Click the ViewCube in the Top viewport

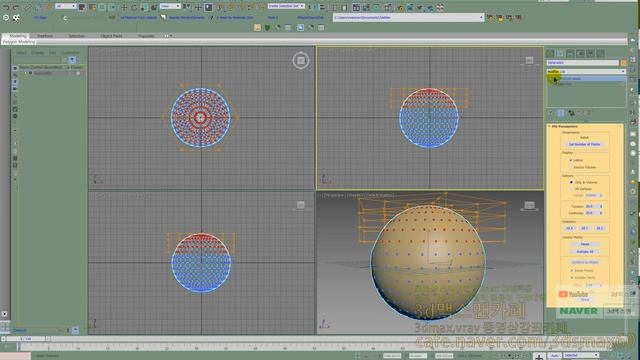(301, 60)
